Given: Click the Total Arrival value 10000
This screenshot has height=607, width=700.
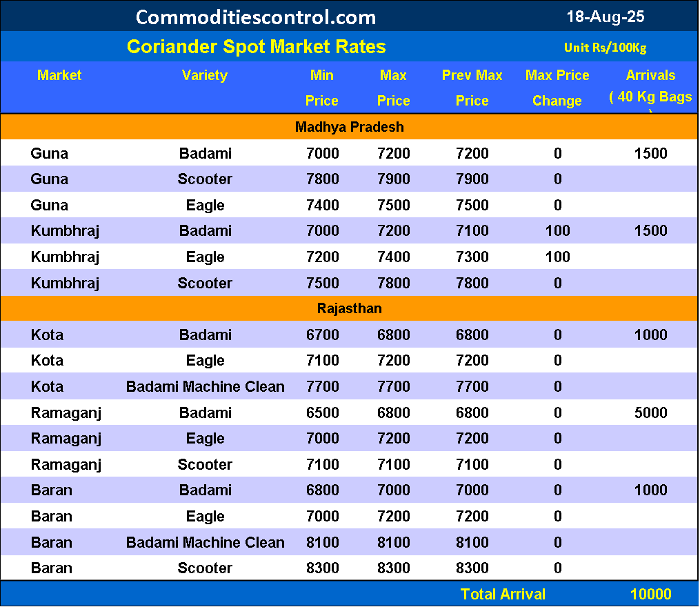Looking at the screenshot, I should 650,595.
